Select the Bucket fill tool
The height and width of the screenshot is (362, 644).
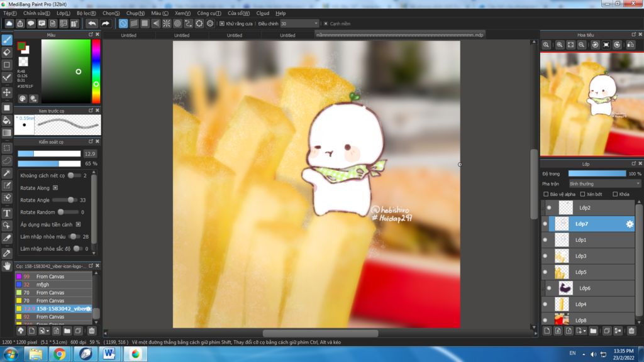pos(7,120)
